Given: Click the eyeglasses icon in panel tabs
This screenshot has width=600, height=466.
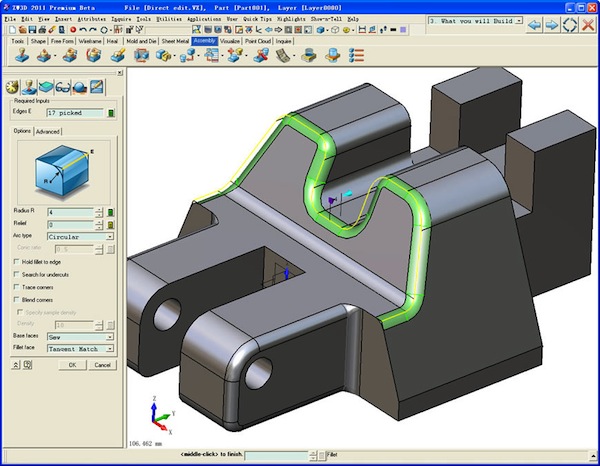Looking at the screenshot, I should 63,87.
